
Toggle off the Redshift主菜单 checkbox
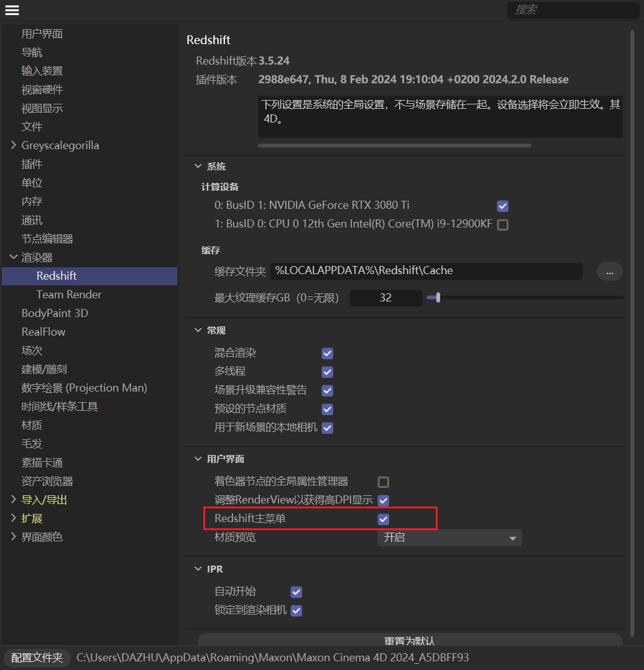click(x=383, y=518)
